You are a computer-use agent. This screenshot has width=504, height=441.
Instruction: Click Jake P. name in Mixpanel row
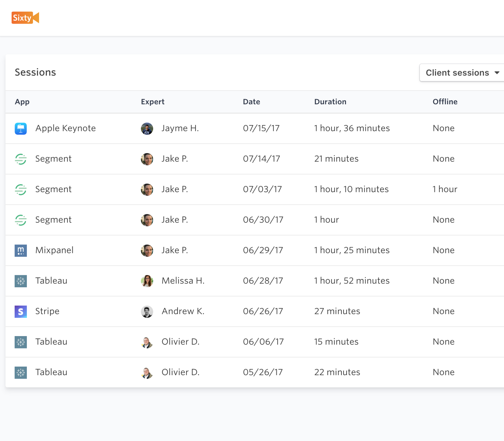coord(175,250)
